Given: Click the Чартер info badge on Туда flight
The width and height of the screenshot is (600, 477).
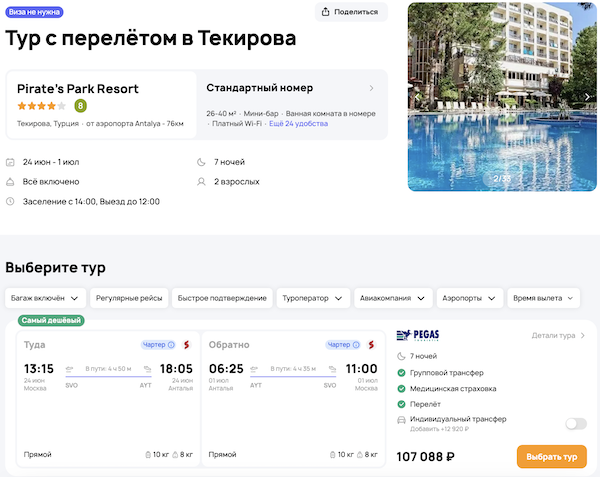Looking at the screenshot, I should pyautogui.click(x=158, y=345).
